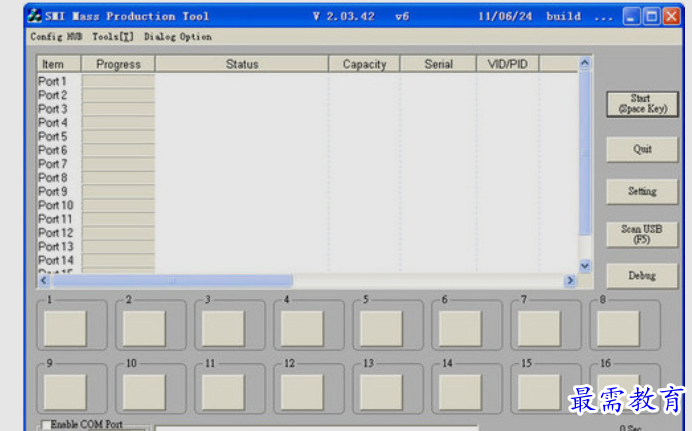Image resolution: width=692 pixels, height=431 pixels.
Task: Select the Port 1 row
Action: (x=308, y=81)
